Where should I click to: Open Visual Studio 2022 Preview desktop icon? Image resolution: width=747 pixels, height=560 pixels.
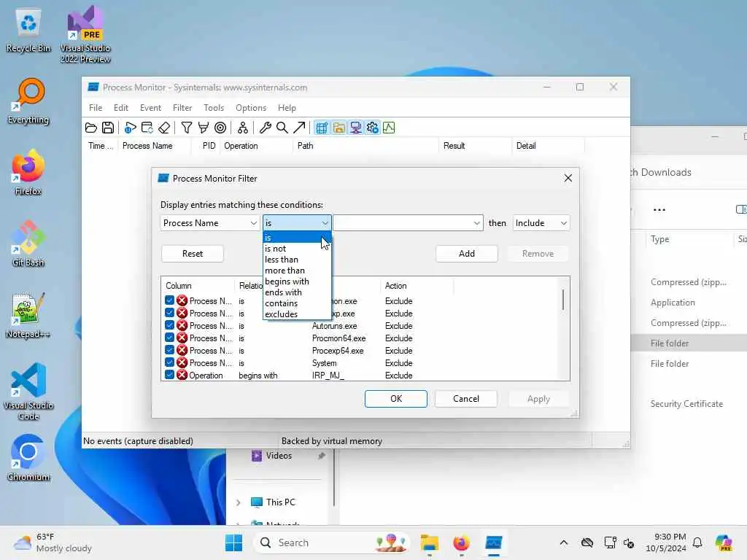(x=85, y=34)
